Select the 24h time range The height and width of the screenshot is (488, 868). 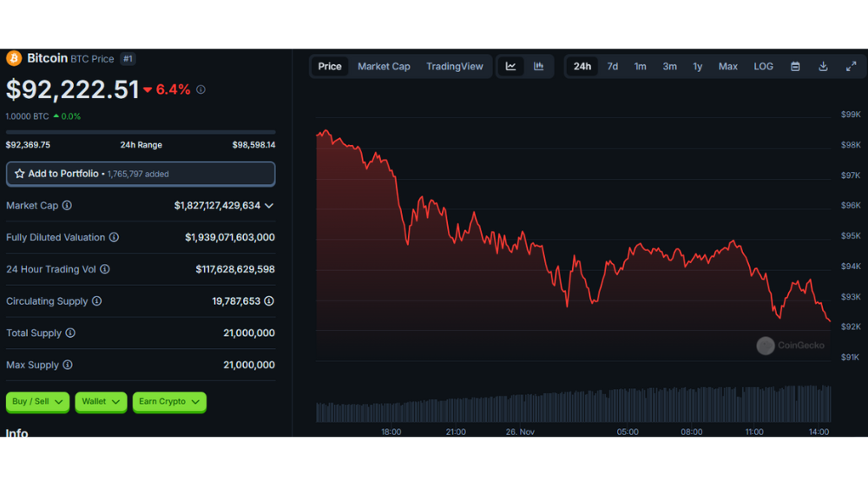tap(582, 67)
